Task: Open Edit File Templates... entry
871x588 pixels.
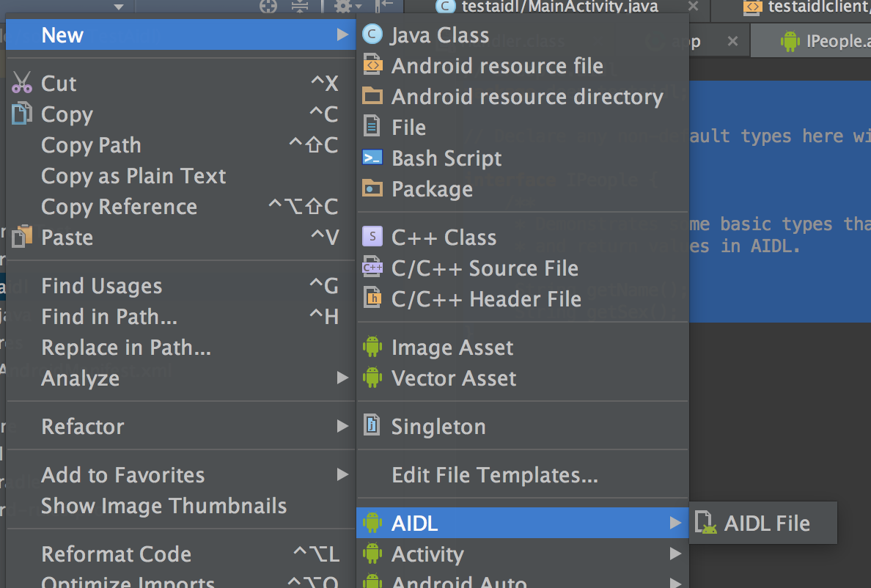Action: tap(522, 475)
